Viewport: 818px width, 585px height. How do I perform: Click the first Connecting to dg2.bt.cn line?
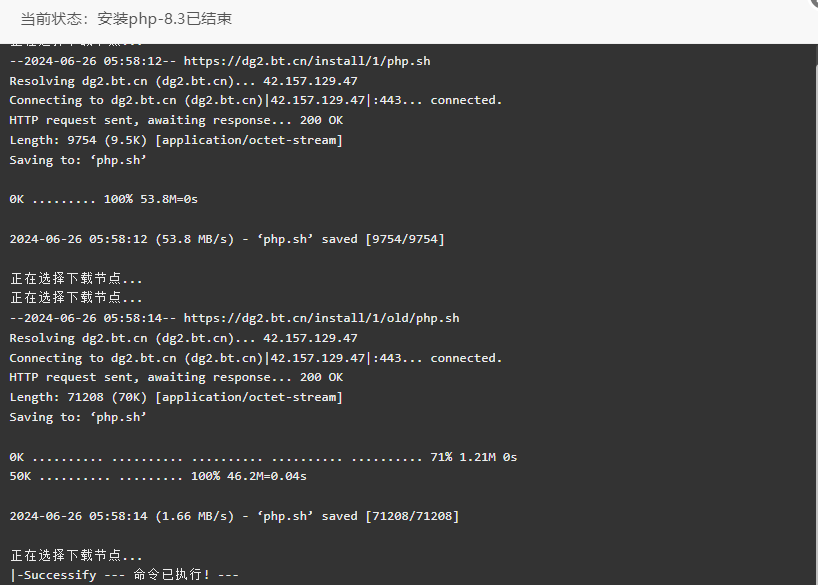(x=256, y=100)
